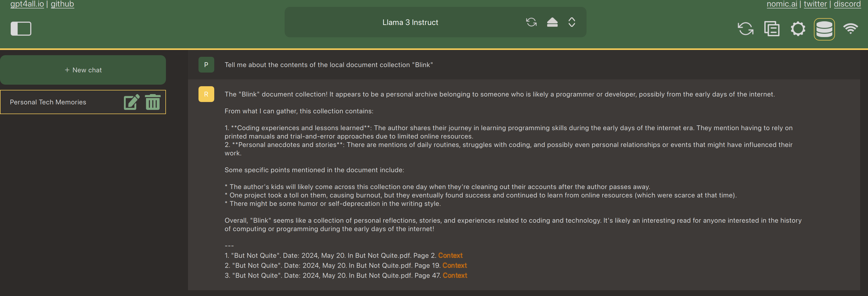This screenshot has height=296, width=868.
Task: Edit the Personal Tech Memories chat name
Action: (x=132, y=102)
